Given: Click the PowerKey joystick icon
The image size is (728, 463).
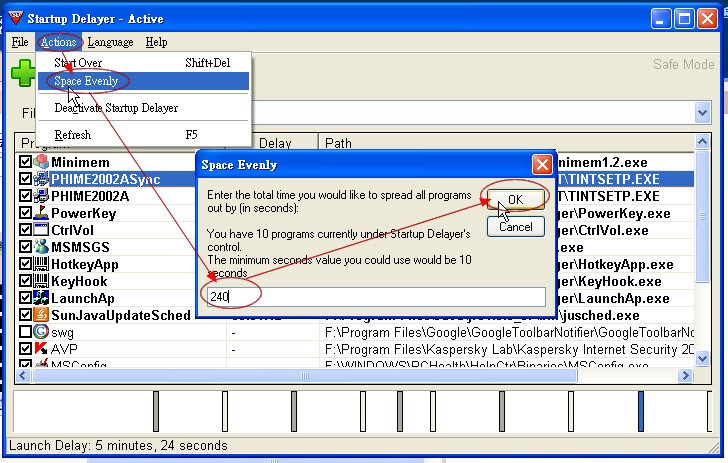Looking at the screenshot, I should pyautogui.click(x=41, y=213).
